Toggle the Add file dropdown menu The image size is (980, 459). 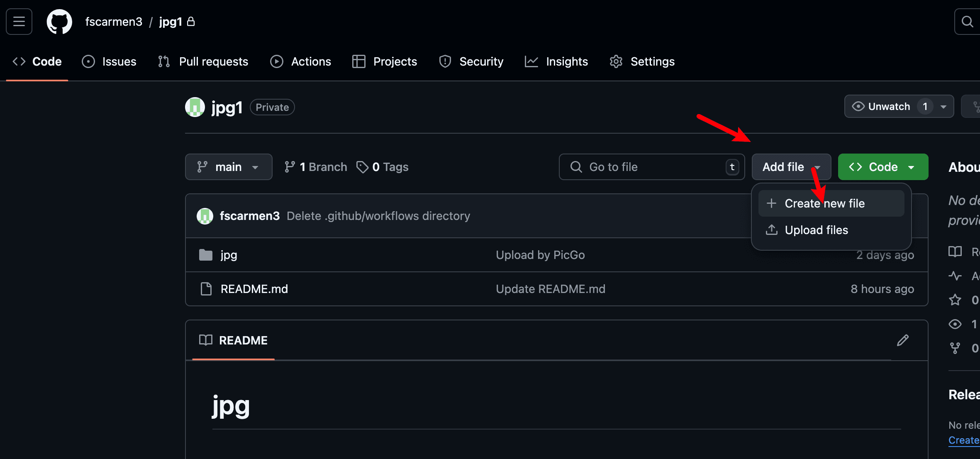(x=791, y=167)
